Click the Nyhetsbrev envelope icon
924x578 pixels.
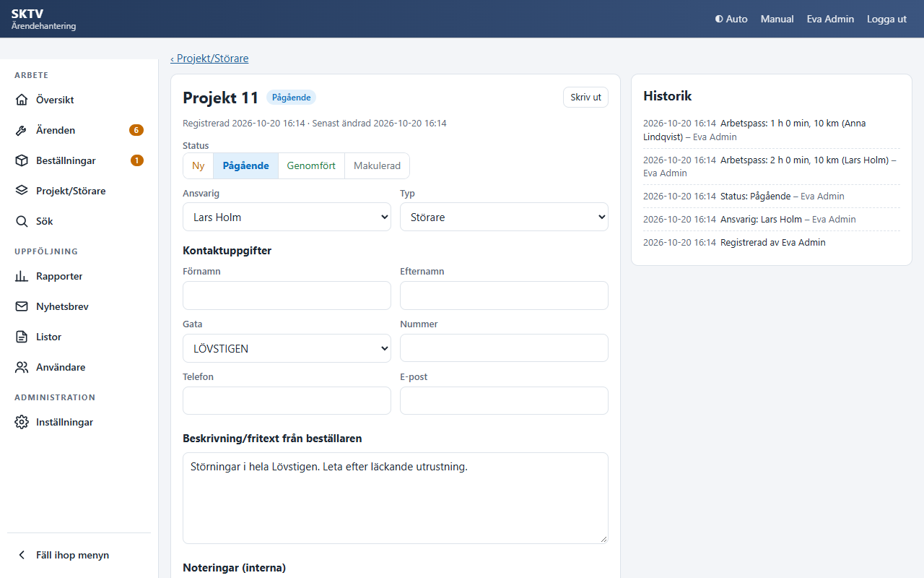[x=22, y=306]
